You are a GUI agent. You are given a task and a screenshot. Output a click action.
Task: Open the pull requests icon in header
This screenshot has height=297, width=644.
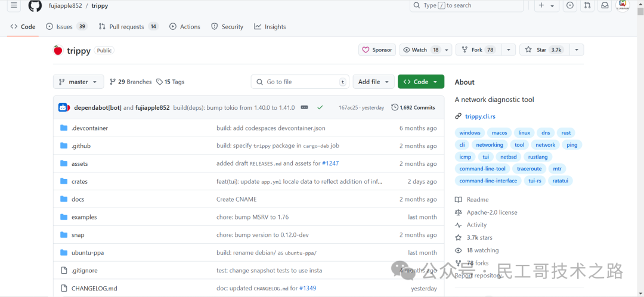tap(587, 5)
